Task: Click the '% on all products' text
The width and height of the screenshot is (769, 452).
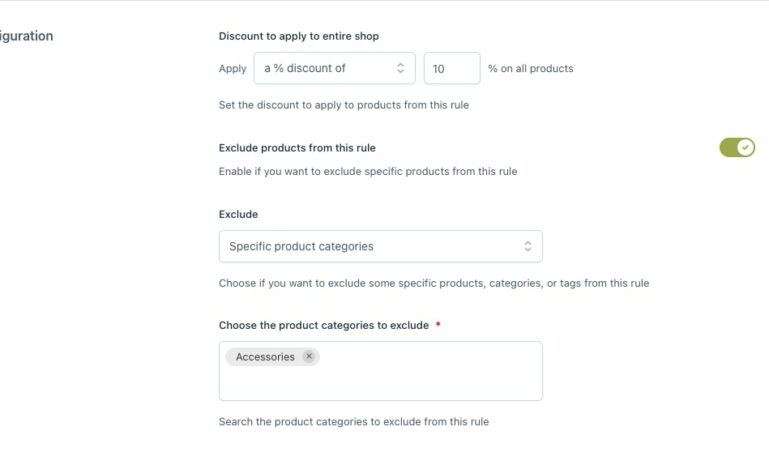Action: 530,69
